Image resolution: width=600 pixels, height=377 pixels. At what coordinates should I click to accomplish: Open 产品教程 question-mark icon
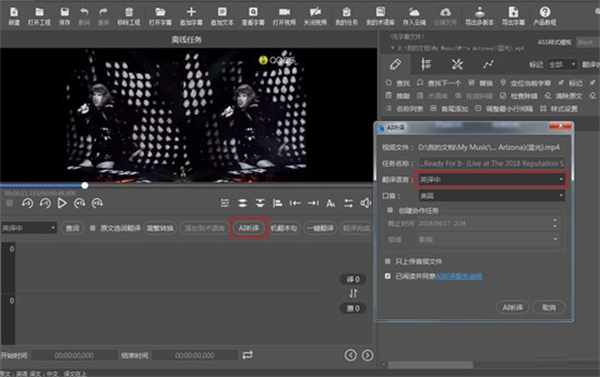point(545,16)
